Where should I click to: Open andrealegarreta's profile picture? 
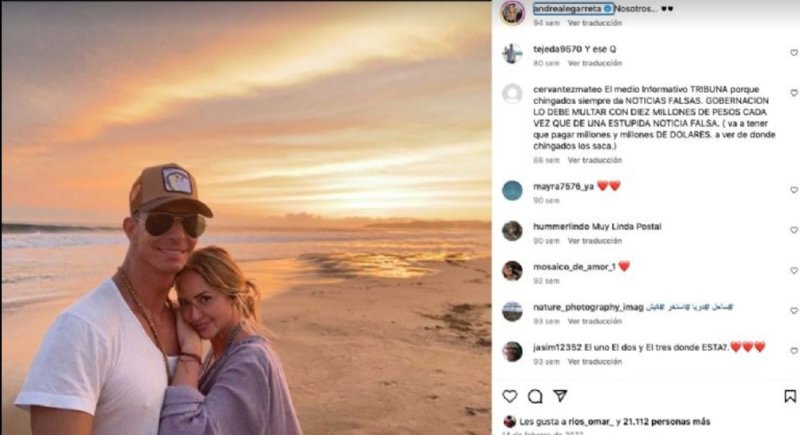512,11
